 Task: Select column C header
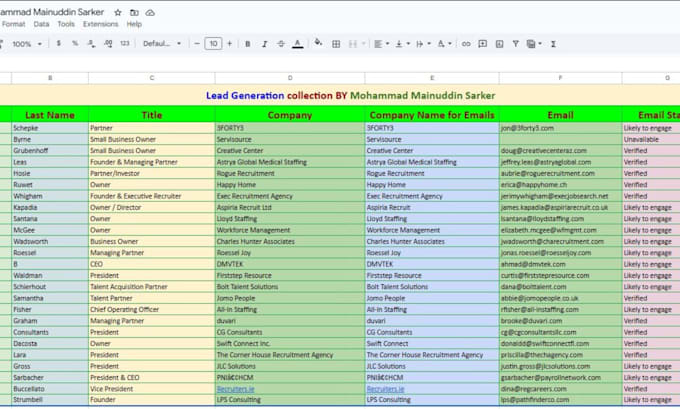pos(151,78)
